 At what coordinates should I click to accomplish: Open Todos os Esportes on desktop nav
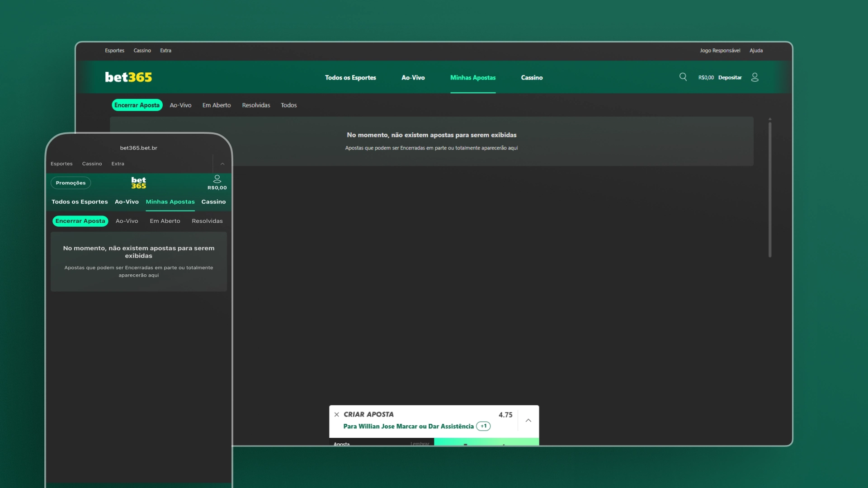pos(350,78)
